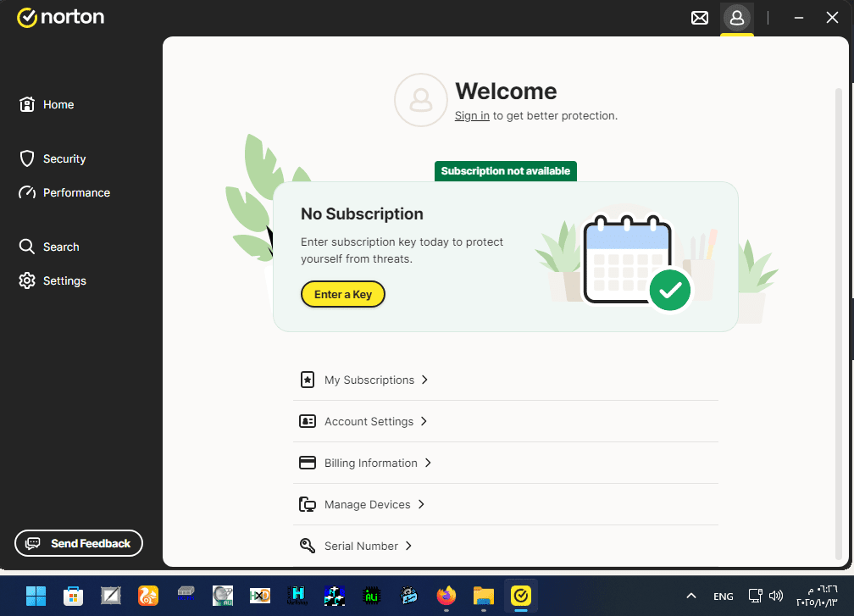
Task: Click the Sign in link
Action: 472,115
